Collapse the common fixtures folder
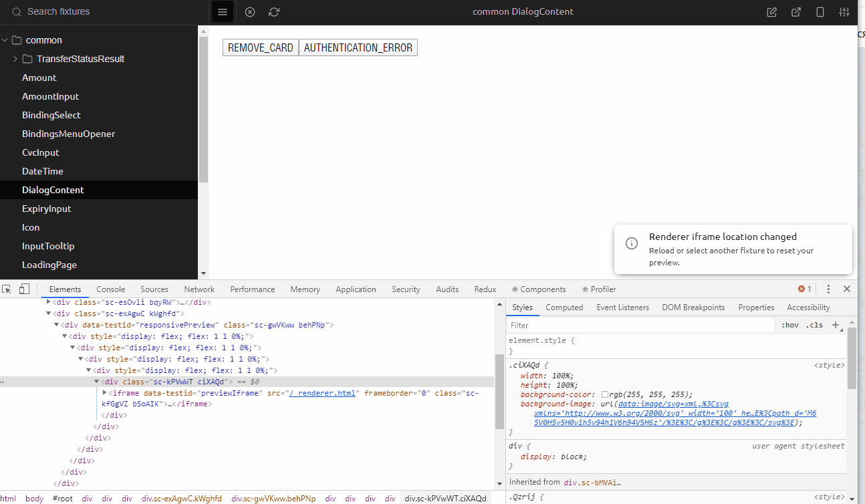This screenshot has width=865, height=504. click(5, 39)
